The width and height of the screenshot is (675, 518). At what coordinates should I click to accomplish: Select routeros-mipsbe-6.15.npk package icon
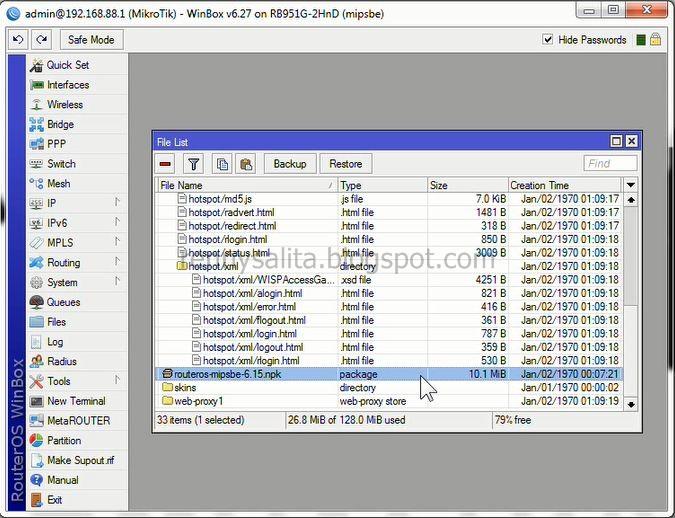[167, 374]
